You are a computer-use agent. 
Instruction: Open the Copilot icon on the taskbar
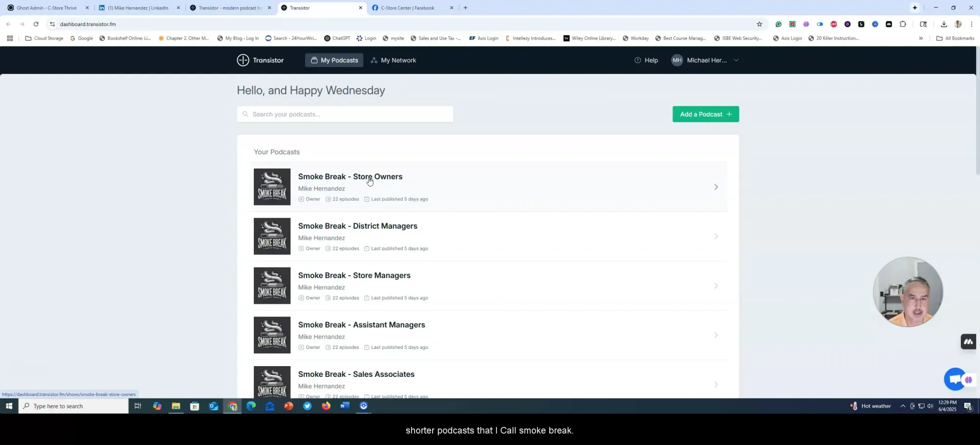click(x=157, y=406)
